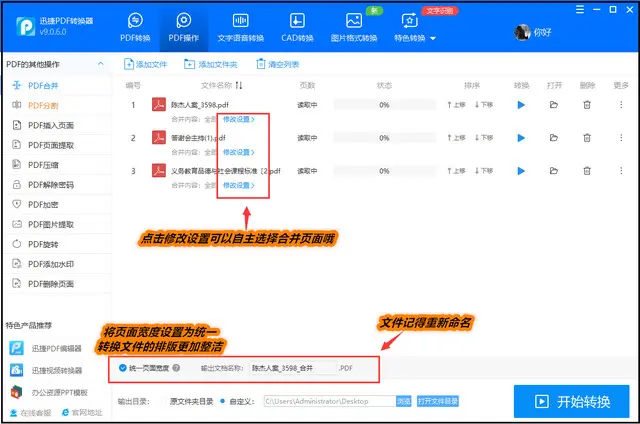Open the hamburger menu in title bar

pos(580,10)
